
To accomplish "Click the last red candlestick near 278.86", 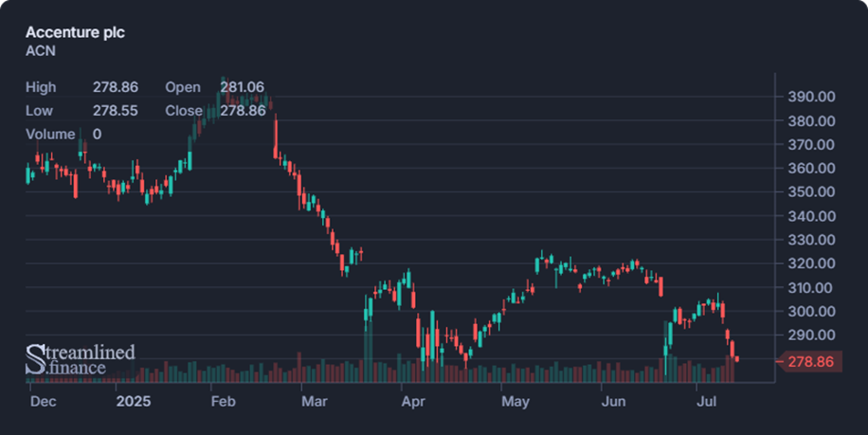I will [x=737, y=359].
